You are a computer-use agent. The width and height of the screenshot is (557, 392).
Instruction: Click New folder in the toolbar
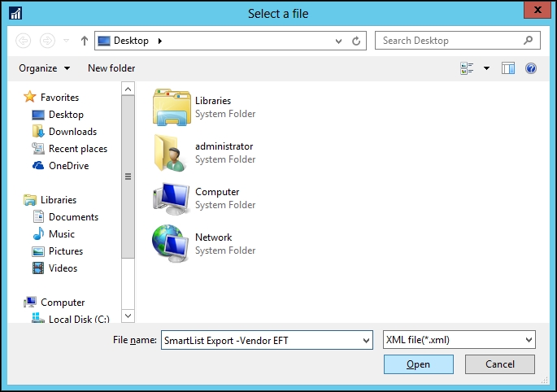pyautogui.click(x=111, y=68)
